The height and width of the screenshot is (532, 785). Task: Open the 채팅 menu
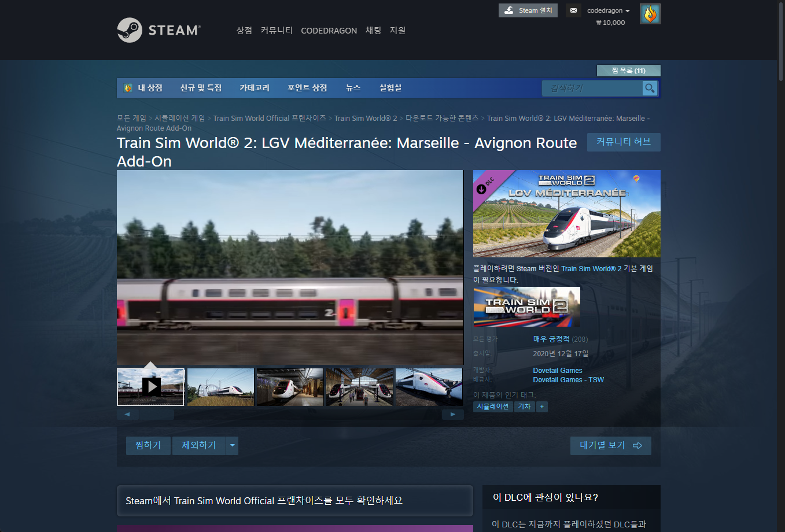(373, 30)
